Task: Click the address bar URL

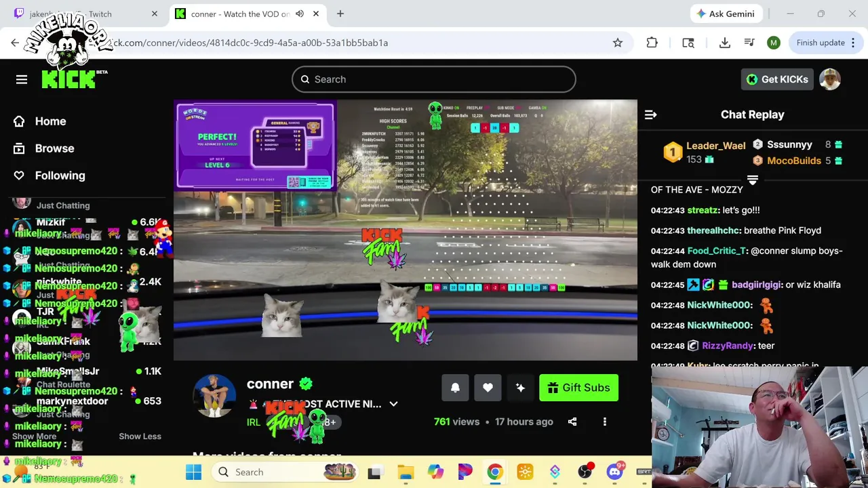Action: (251, 43)
